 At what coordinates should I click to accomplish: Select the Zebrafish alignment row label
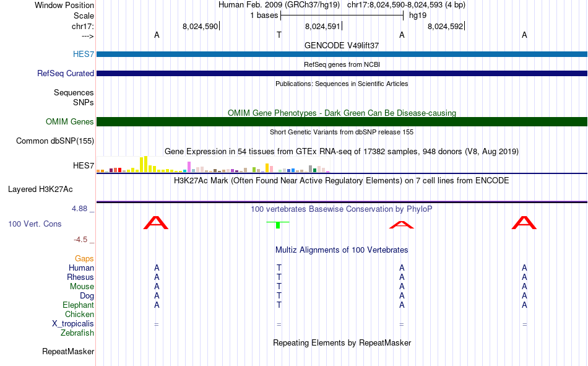(77, 333)
